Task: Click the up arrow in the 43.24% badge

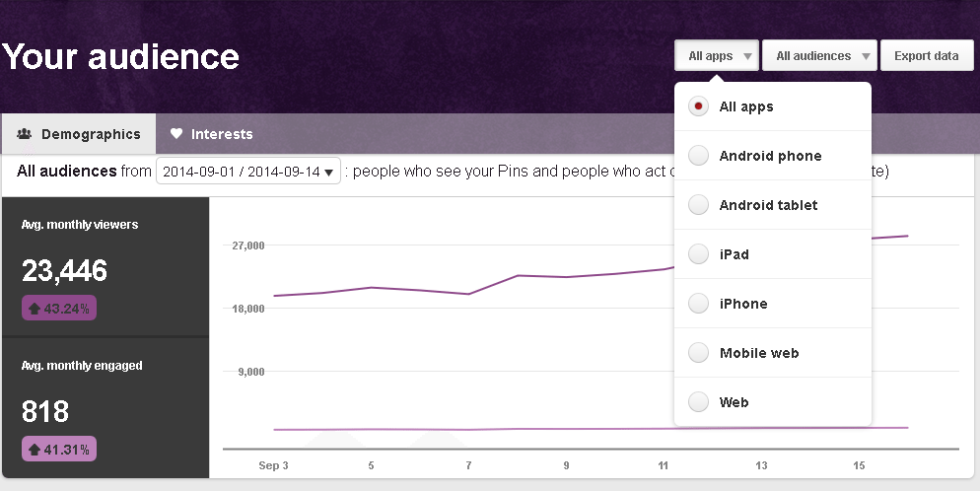Action: tap(35, 309)
